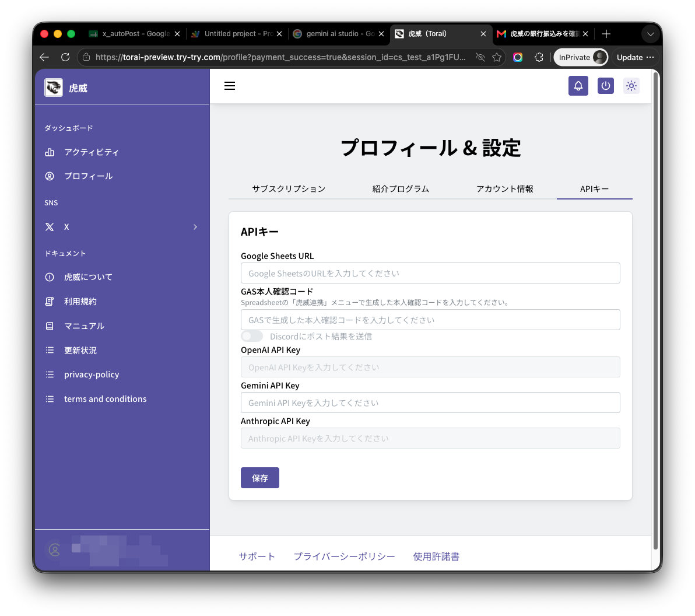Open the サポート footer link
The image size is (695, 616).
(257, 556)
